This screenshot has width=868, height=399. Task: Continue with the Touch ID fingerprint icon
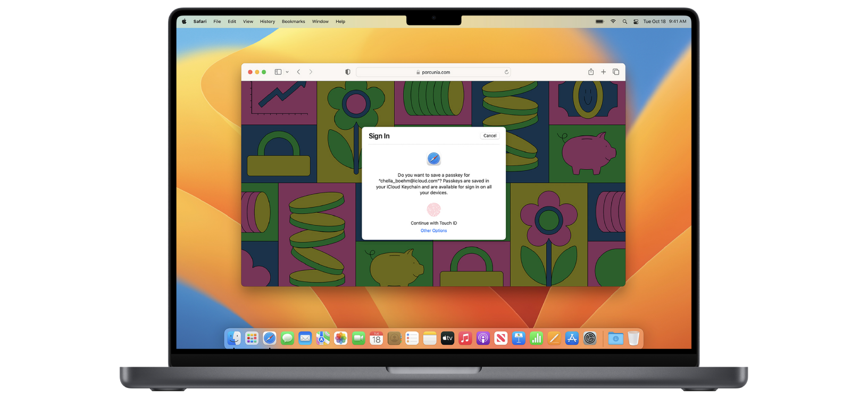434,210
